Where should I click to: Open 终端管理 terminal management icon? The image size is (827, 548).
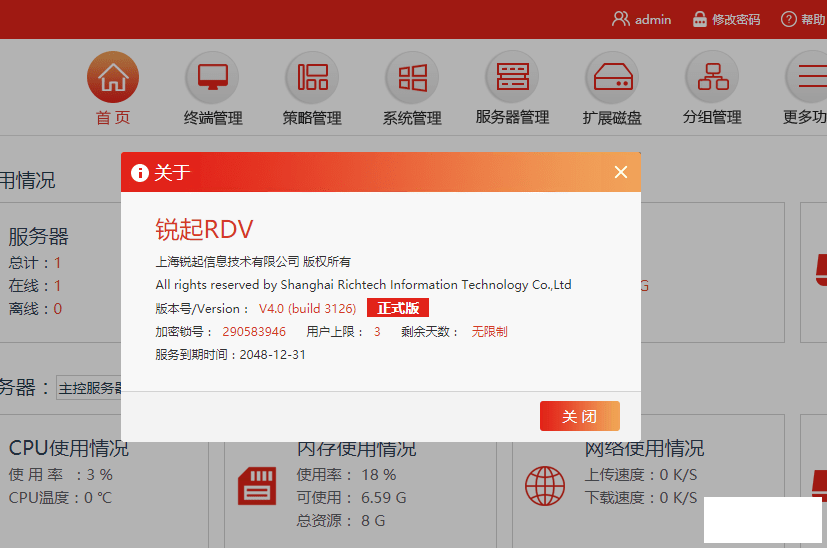coord(213,77)
